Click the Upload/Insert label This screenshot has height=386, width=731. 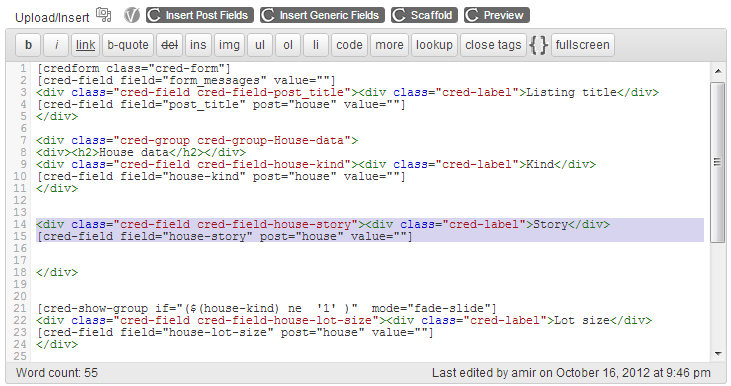point(52,18)
